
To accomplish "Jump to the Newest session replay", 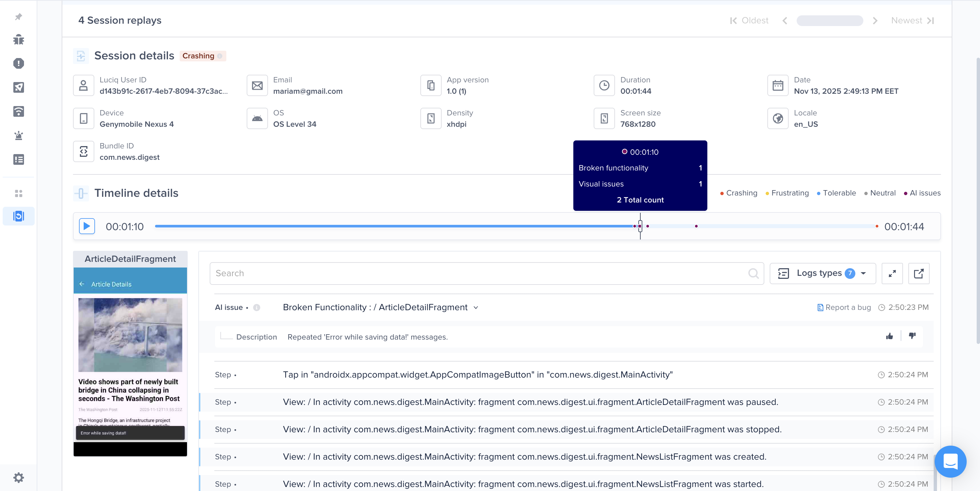I will click(912, 21).
